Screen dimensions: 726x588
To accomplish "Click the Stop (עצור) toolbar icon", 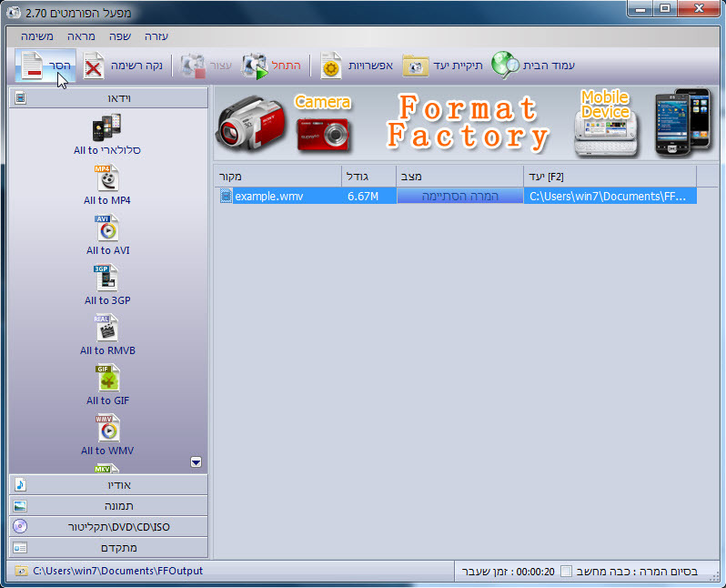I will coord(193,66).
